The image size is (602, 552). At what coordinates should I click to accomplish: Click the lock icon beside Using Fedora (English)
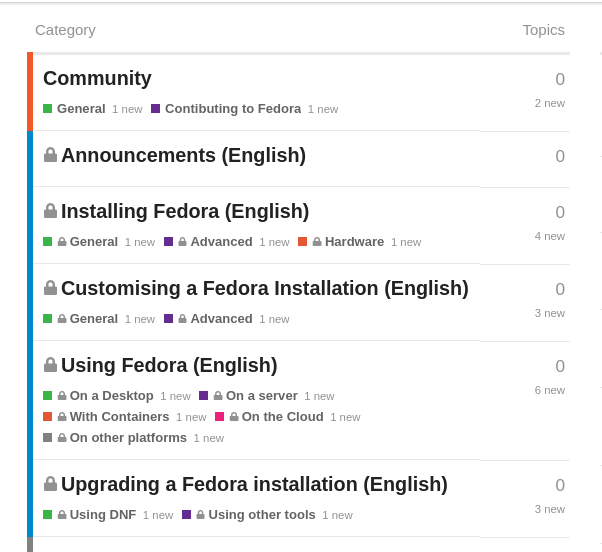point(50,365)
